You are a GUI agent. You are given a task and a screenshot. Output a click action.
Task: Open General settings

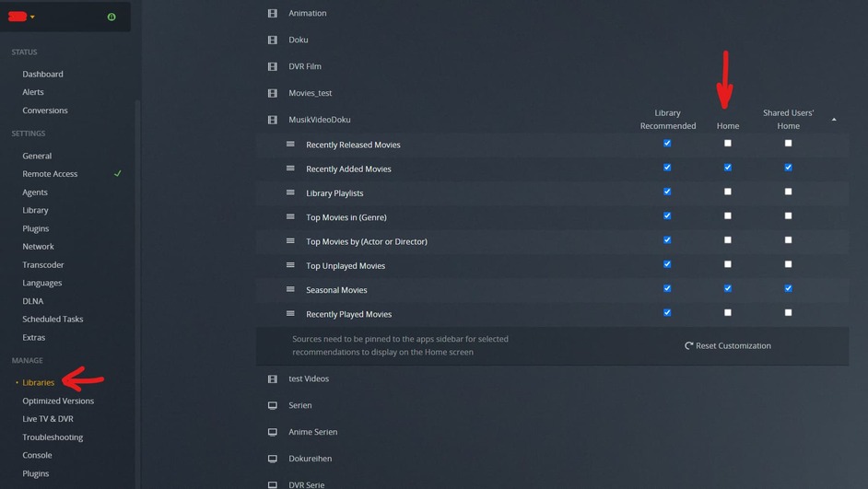coord(37,156)
